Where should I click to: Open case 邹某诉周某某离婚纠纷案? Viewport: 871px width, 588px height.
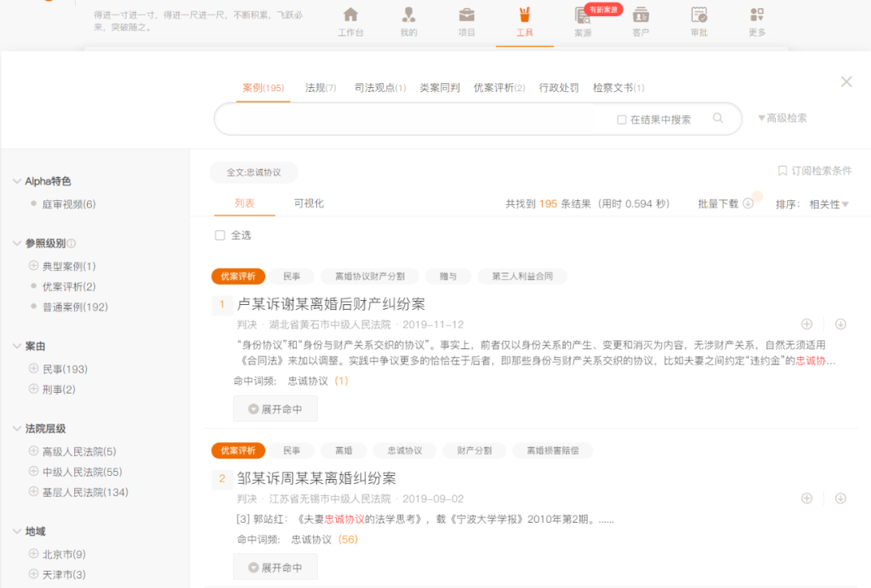coord(317,478)
